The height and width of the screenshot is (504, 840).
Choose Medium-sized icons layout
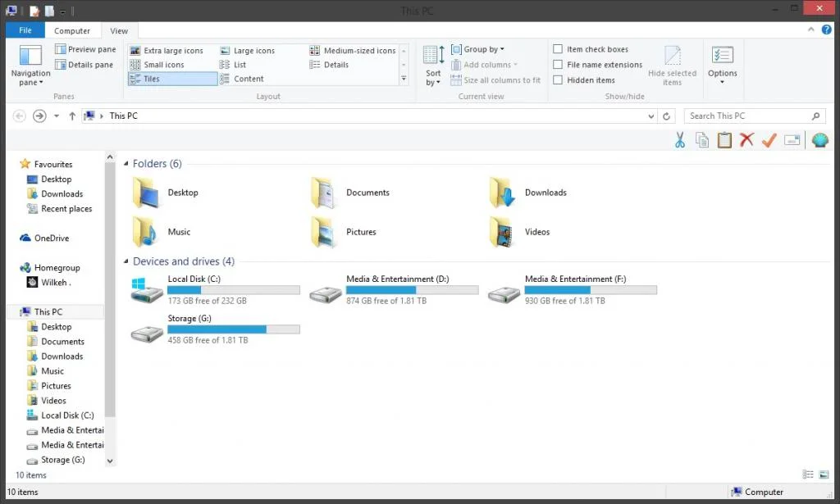click(353, 50)
